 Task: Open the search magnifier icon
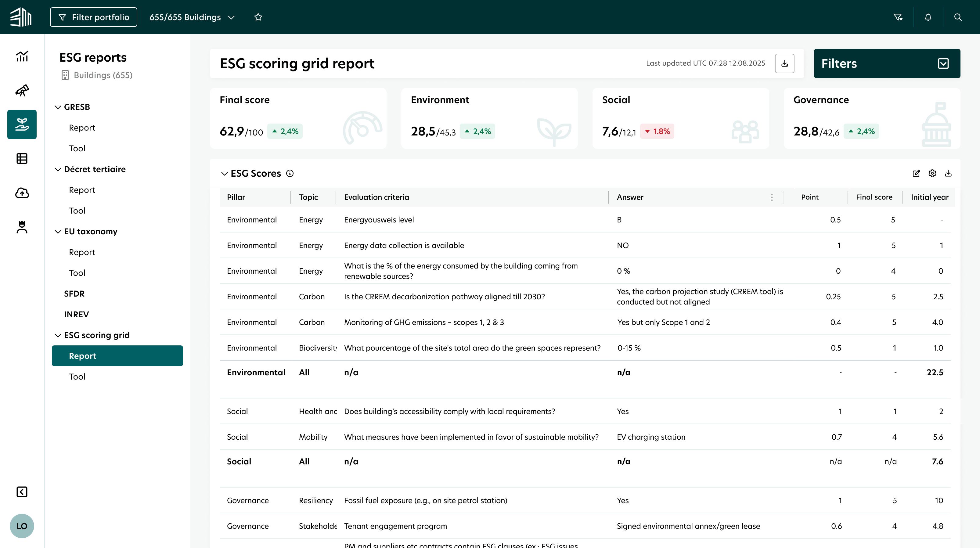958,17
